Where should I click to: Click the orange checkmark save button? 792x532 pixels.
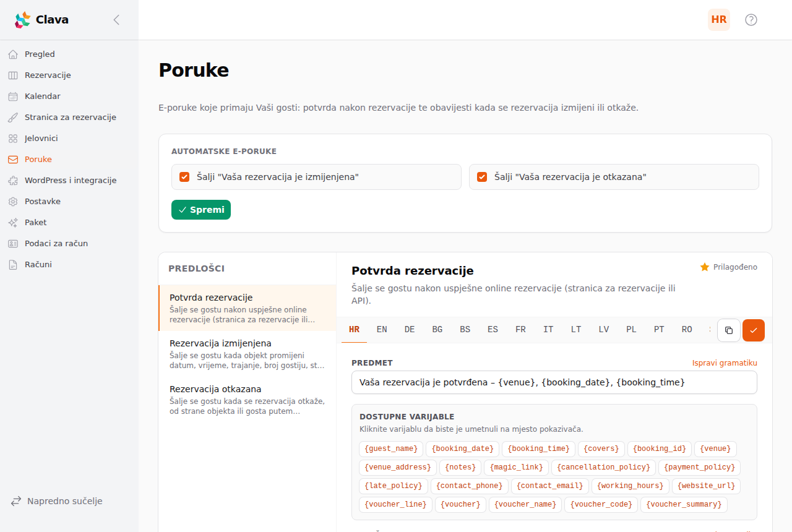pyautogui.click(x=754, y=330)
